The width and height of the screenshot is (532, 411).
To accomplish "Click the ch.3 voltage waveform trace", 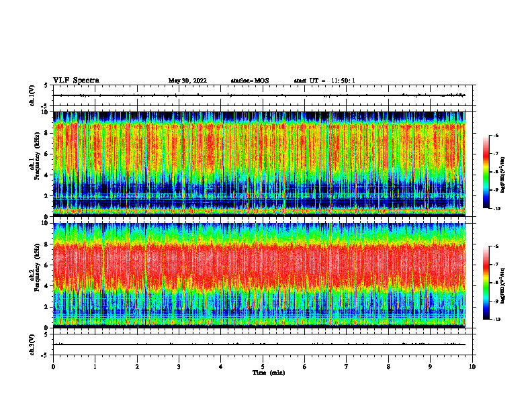I will [259, 345].
